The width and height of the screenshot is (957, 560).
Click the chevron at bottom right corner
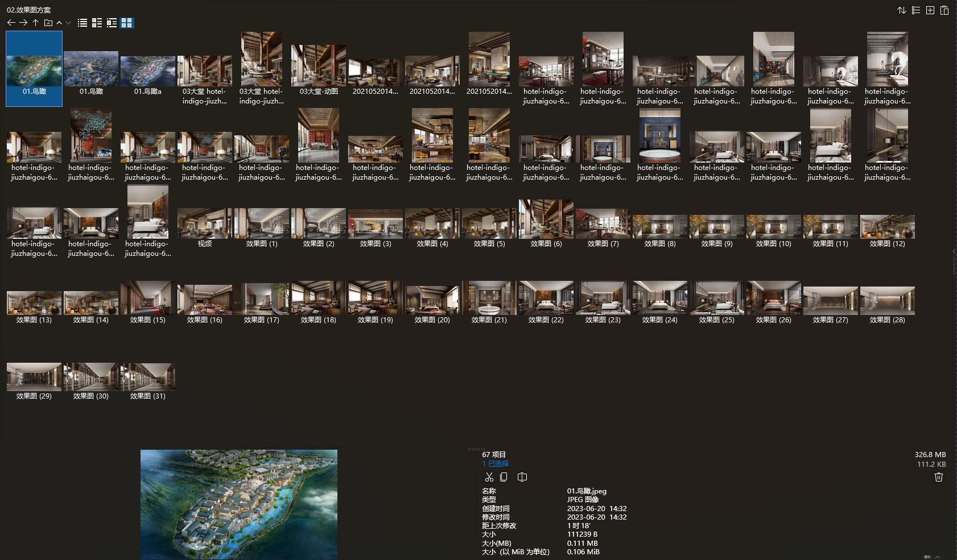pyautogui.click(x=938, y=557)
